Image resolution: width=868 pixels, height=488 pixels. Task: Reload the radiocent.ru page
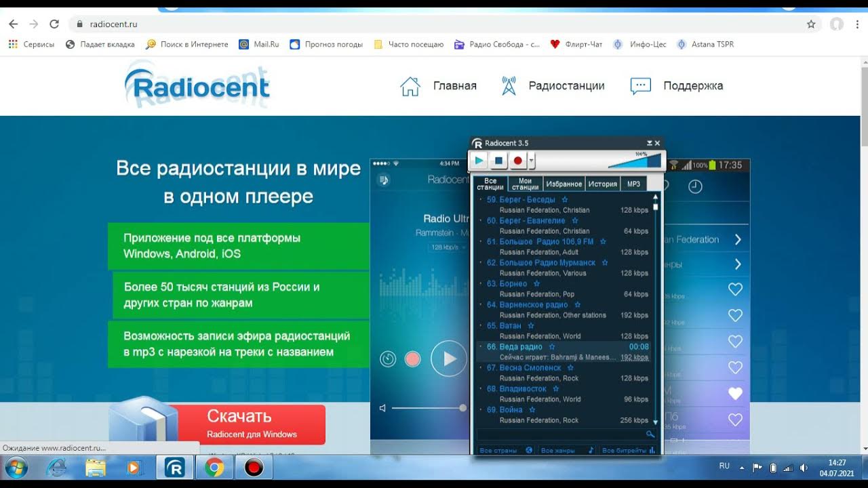click(x=54, y=24)
